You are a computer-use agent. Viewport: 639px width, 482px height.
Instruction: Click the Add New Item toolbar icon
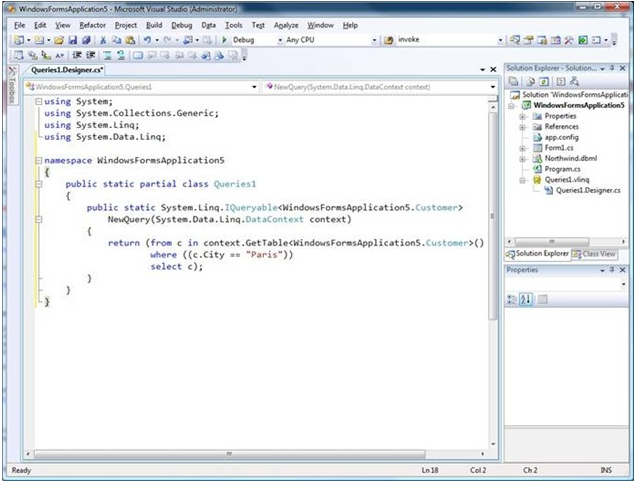tap(39, 40)
